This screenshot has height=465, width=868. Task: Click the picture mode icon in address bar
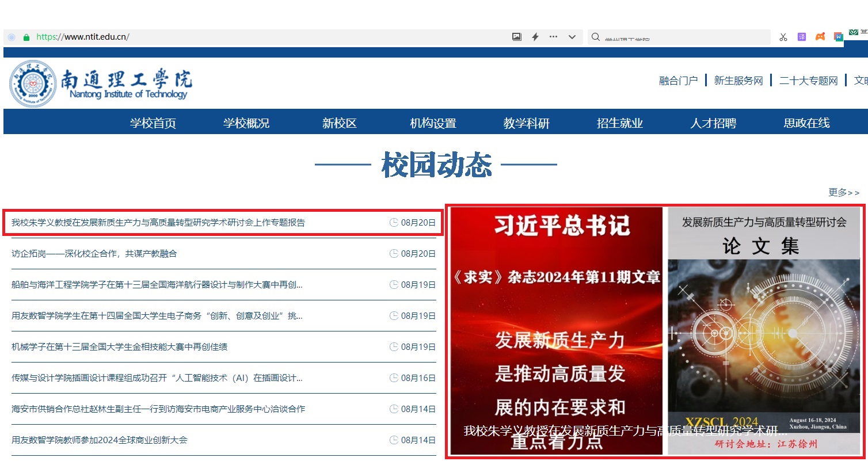click(x=517, y=37)
